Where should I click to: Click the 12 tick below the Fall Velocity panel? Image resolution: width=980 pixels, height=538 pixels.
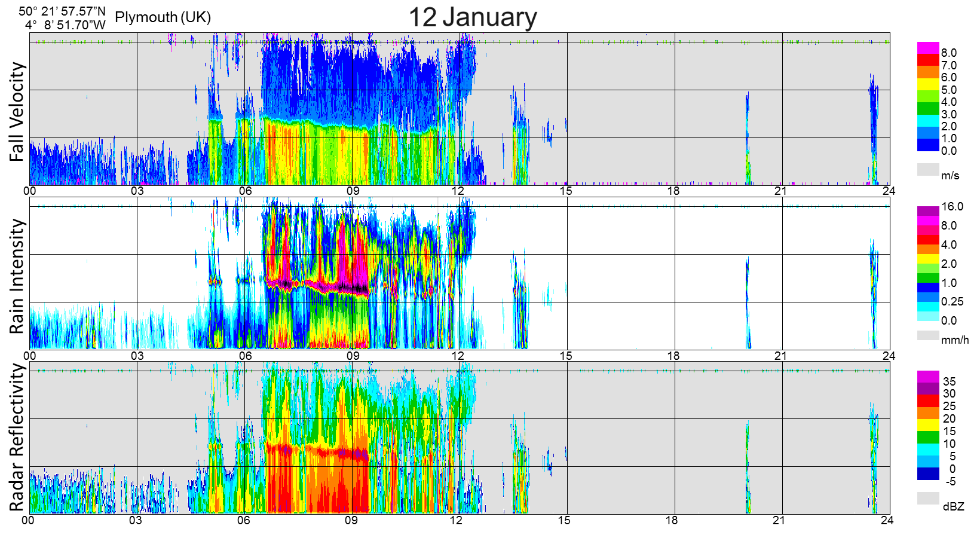458,191
